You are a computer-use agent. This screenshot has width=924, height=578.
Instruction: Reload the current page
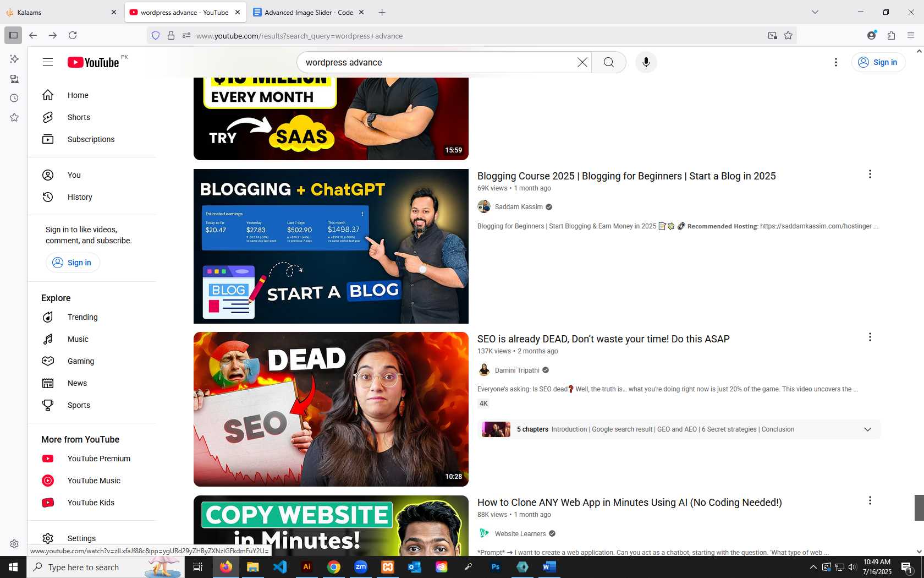[73, 35]
